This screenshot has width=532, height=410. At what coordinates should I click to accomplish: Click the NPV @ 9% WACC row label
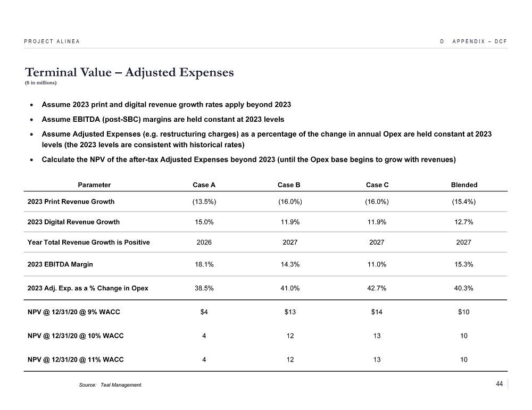(x=73, y=312)
